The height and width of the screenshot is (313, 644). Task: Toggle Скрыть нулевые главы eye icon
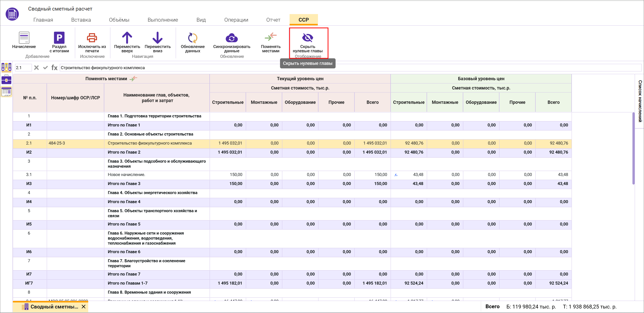[x=307, y=38]
